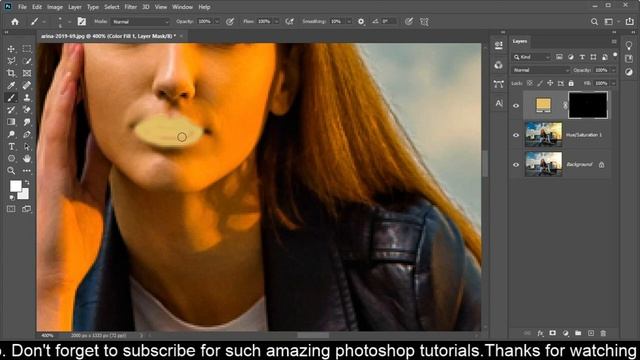
Task: Select the Quick Selection tool
Action: pos(27,61)
